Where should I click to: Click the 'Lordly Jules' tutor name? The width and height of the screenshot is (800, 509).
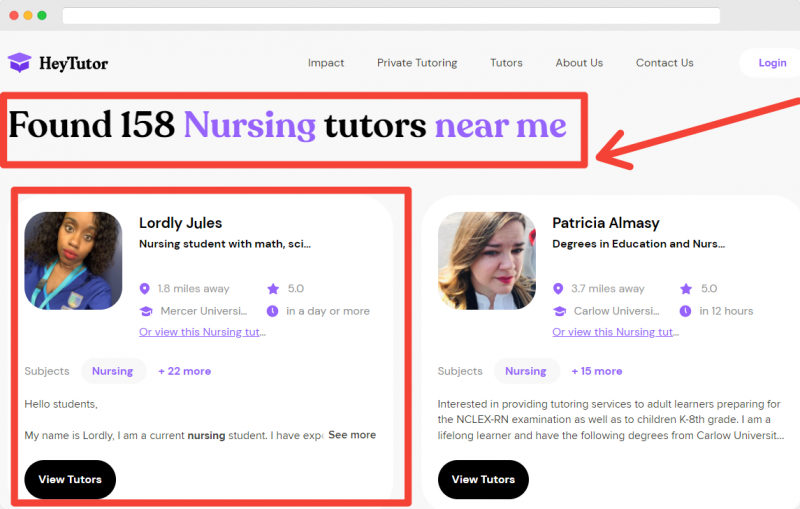click(x=181, y=223)
